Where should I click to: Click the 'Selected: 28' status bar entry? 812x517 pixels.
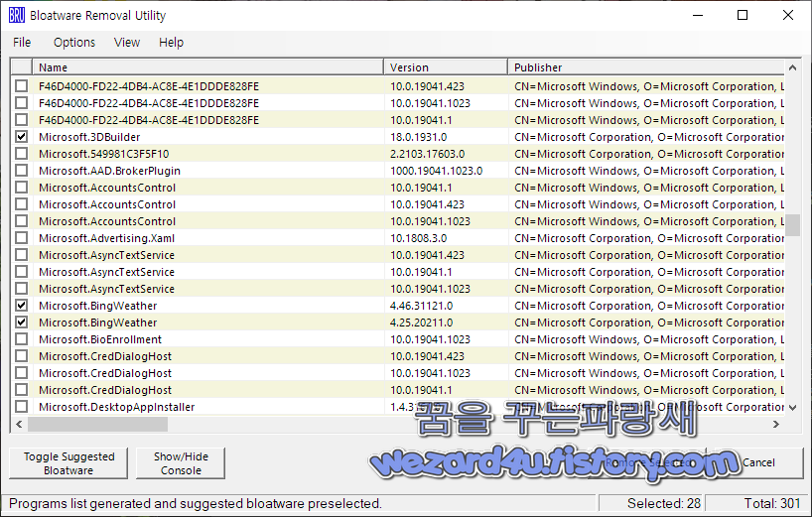651,503
